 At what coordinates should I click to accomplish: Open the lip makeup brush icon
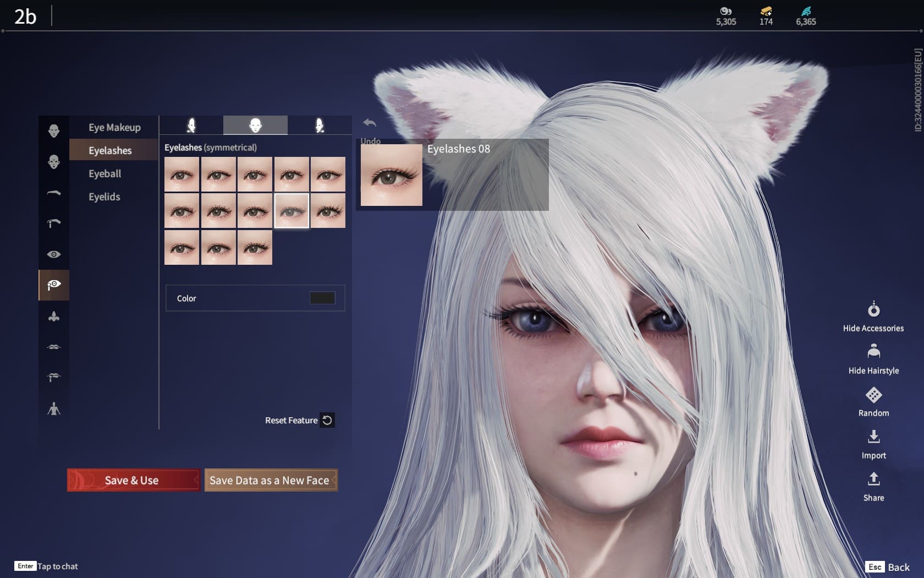tap(54, 378)
